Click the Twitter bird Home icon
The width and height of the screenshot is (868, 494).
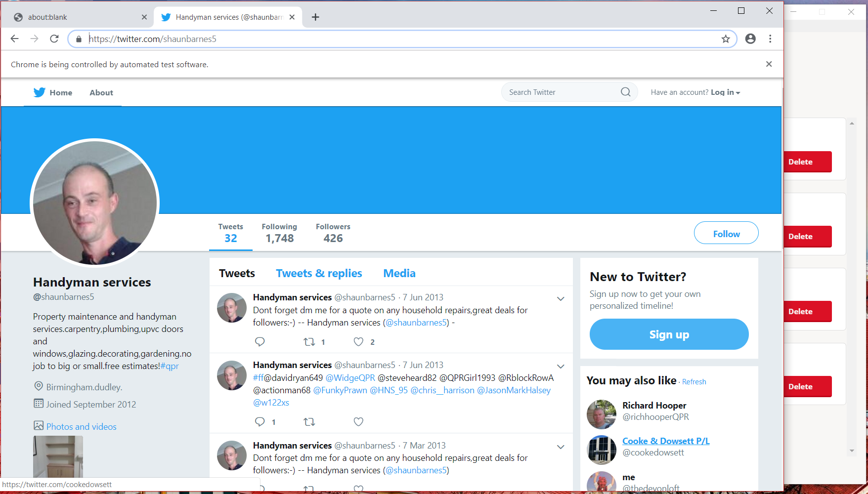point(40,92)
